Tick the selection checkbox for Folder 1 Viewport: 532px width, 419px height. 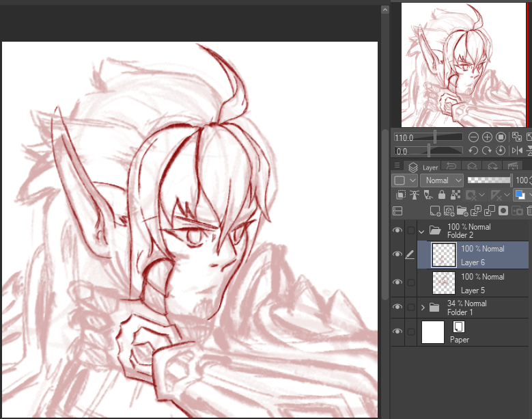(x=411, y=307)
